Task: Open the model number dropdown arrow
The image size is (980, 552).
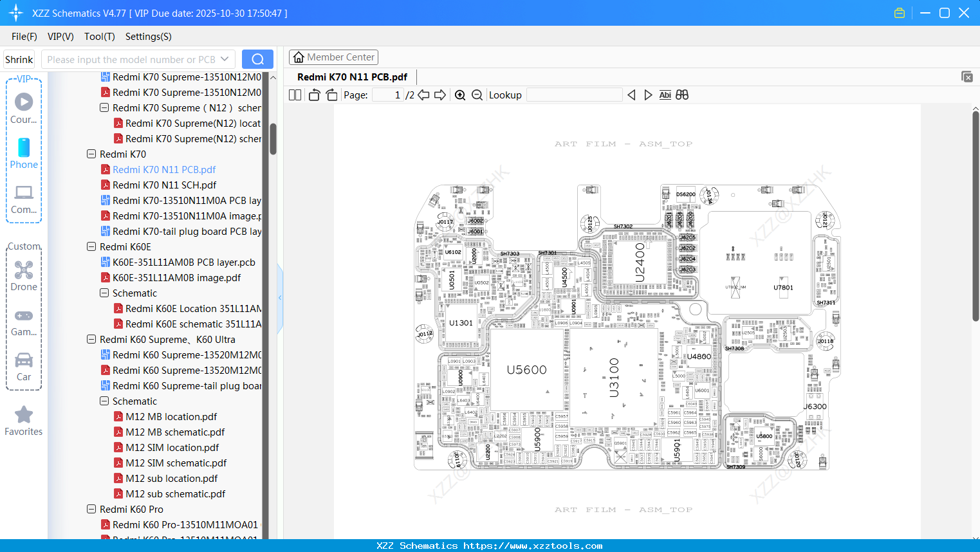Action: coord(225,59)
